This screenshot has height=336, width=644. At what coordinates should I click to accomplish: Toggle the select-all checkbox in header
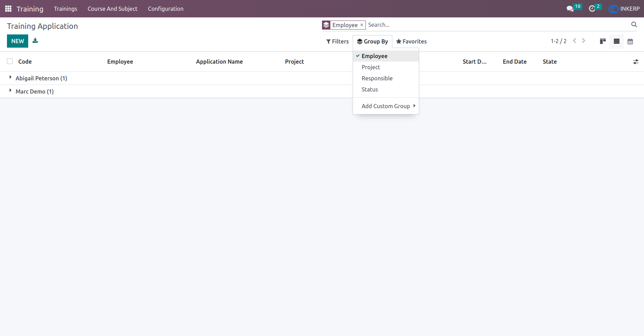pyautogui.click(x=10, y=61)
